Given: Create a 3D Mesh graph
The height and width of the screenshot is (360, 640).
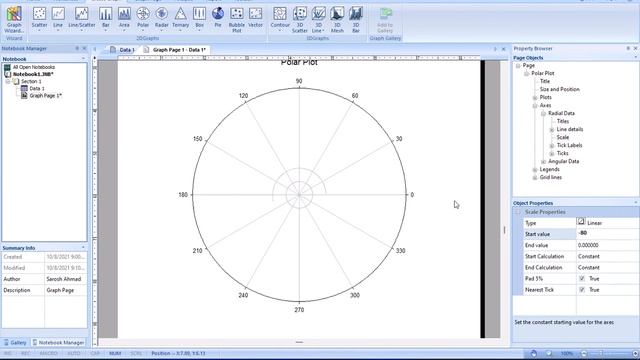Looking at the screenshot, I should tap(337, 20).
